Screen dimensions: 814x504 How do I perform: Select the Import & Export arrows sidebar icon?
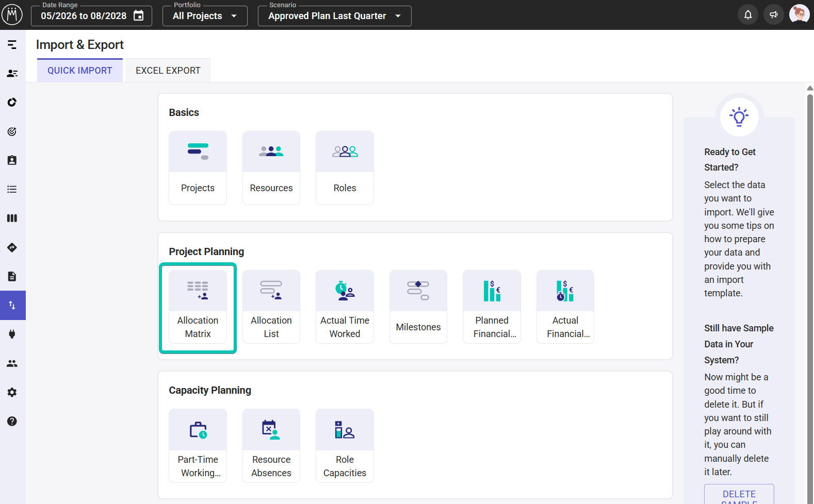(12, 305)
